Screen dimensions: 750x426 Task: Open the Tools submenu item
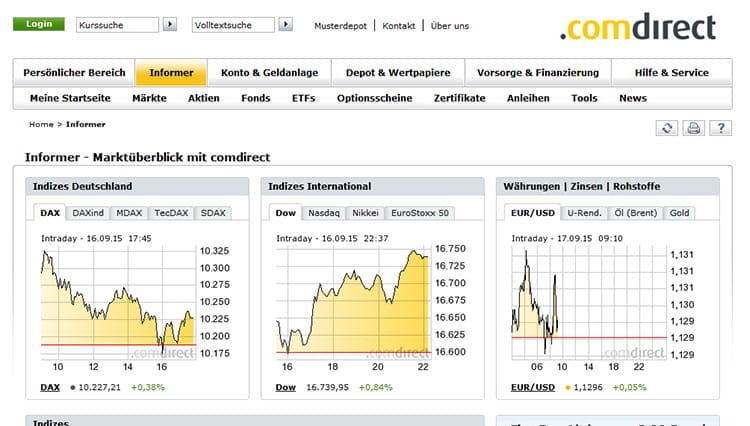point(584,98)
